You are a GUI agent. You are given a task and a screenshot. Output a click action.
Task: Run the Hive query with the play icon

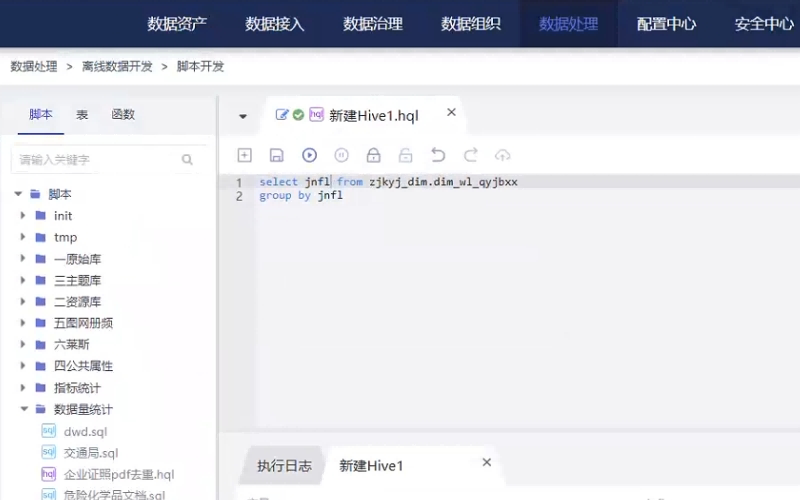click(x=309, y=155)
